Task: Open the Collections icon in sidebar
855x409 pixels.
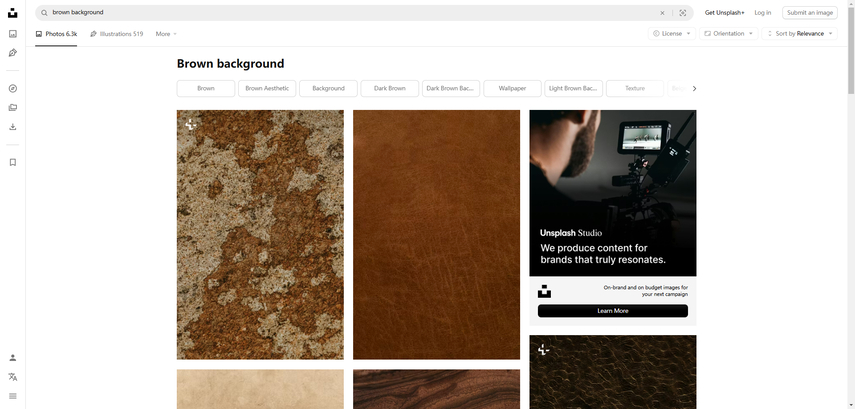Action: pyautogui.click(x=13, y=107)
